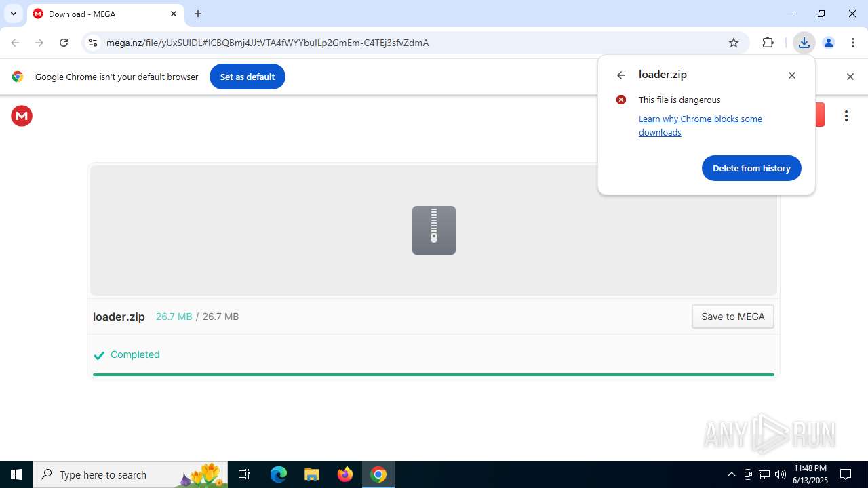The image size is (868, 488).
Task: Click the 'This file is dangerous' message
Action: (679, 100)
